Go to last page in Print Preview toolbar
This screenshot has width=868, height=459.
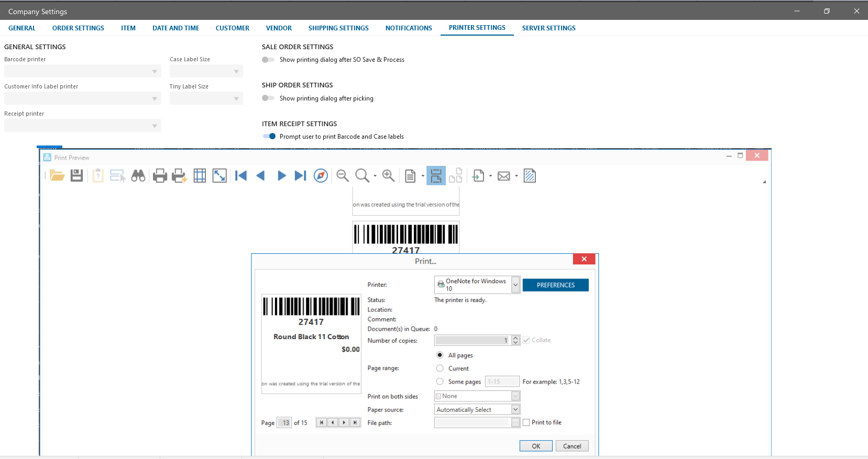(300, 176)
